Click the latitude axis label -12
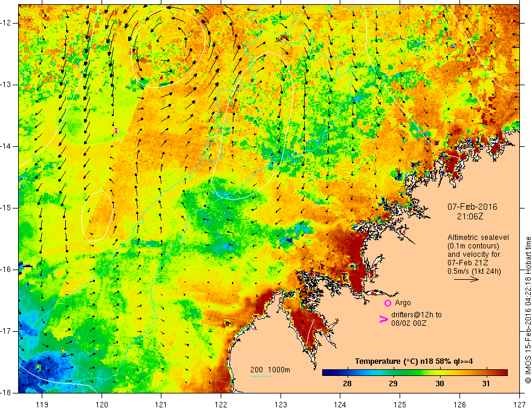The width and height of the screenshot is (532, 411). pos(6,23)
